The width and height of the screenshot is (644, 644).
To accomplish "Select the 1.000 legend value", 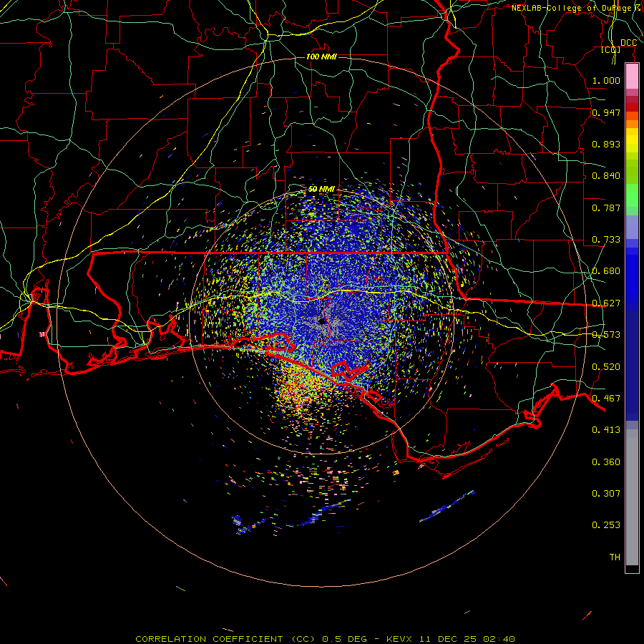I will coord(606,80).
